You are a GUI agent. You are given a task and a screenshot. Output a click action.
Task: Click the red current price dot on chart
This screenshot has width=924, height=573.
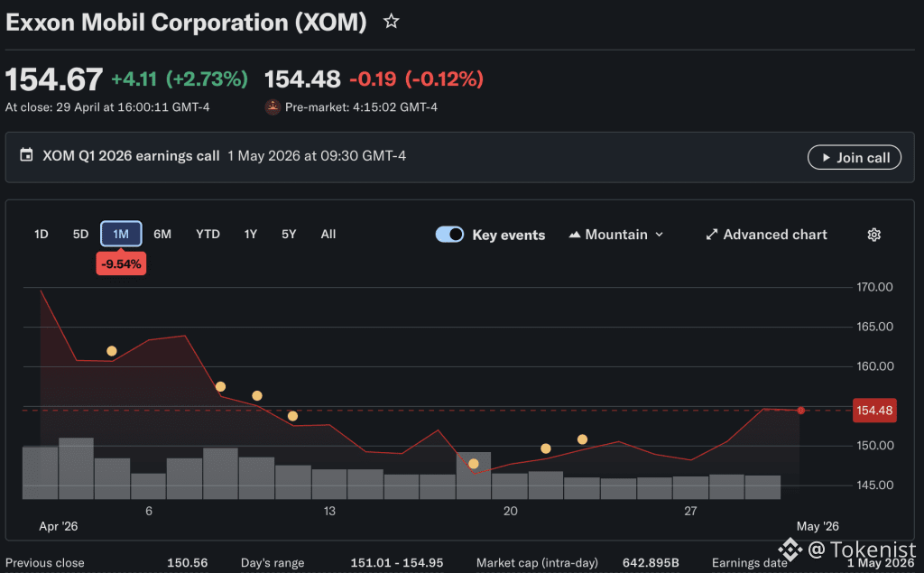coord(801,411)
